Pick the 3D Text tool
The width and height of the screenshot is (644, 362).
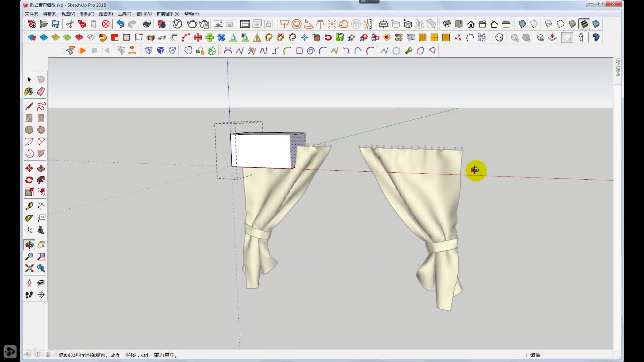pyautogui.click(x=41, y=230)
